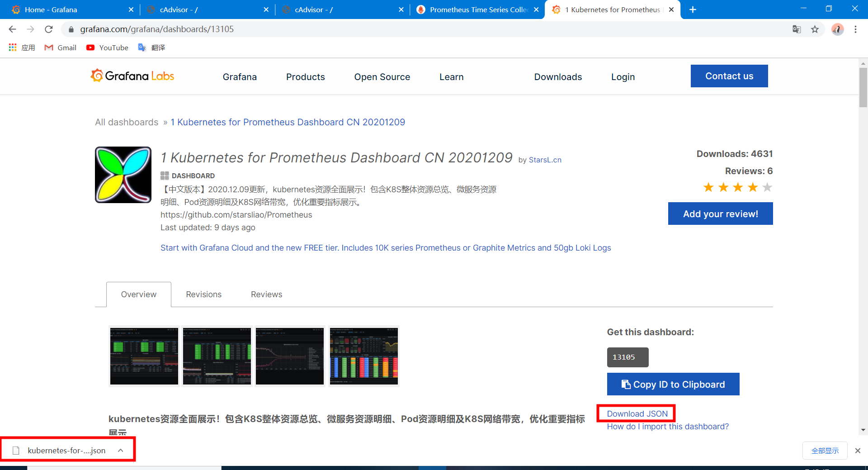Click Copy ID to Clipboard button
This screenshot has height=470, width=868.
point(673,384)
